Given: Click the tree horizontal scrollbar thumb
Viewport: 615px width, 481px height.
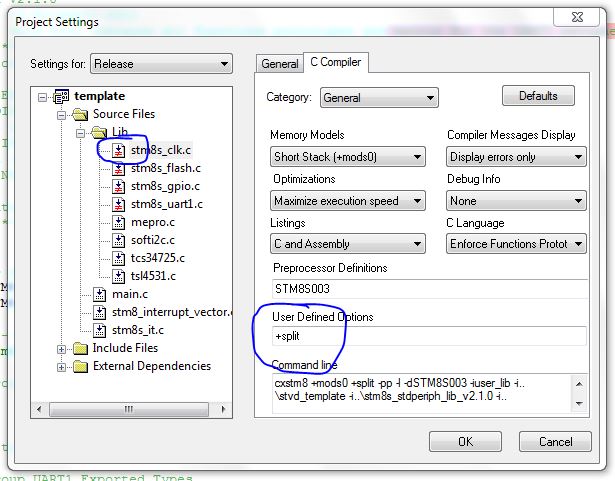Looking at the screenshot, I should pos(129,409).
